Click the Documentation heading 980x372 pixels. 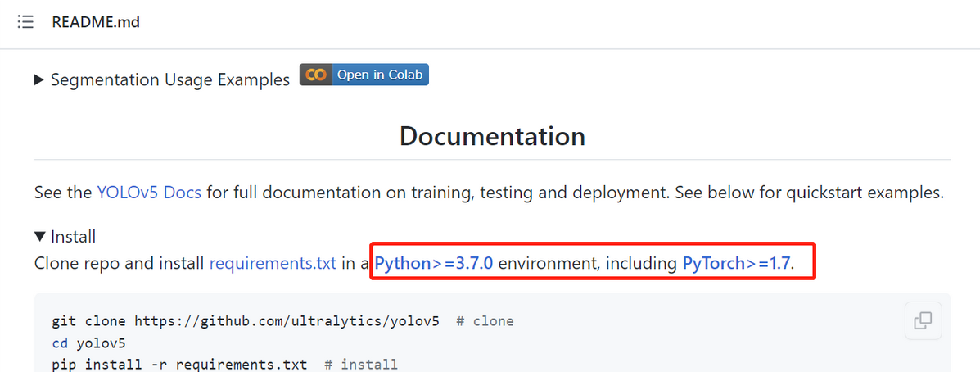(493, 136)
